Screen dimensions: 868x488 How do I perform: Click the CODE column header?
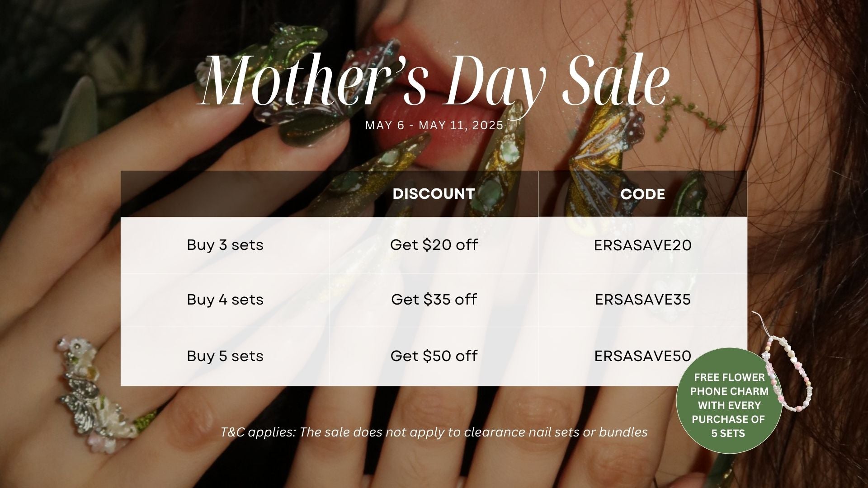(x=642, y=194)
